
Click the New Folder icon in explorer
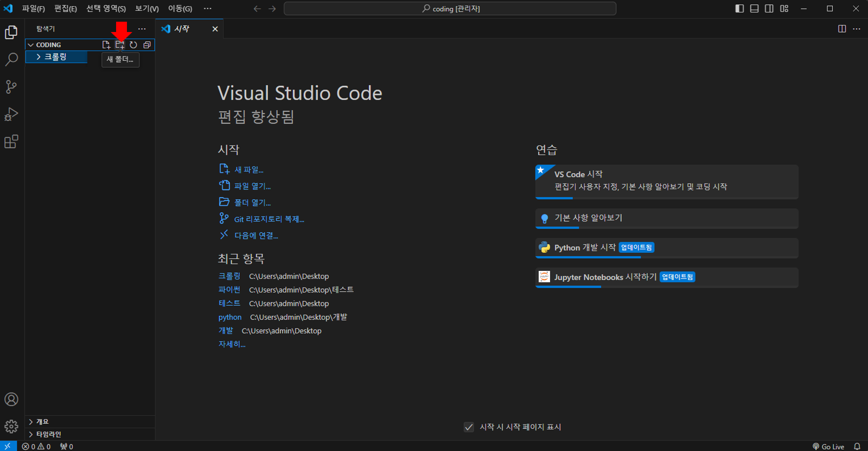click(120, 45)
